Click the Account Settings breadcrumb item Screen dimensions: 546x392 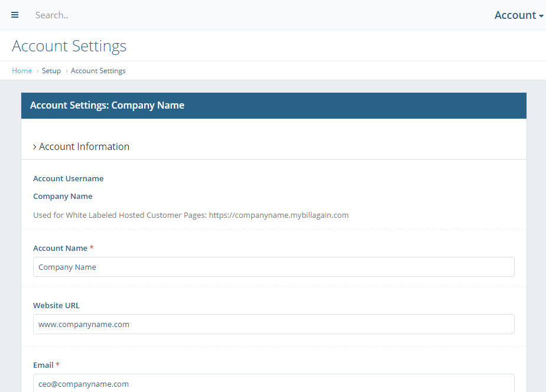[x=98, y=71]
